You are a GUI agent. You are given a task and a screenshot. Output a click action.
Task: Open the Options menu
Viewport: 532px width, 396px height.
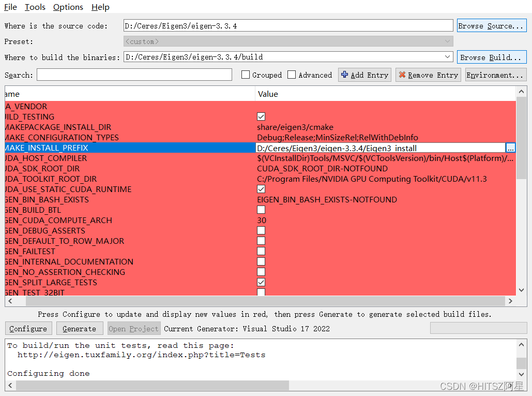point(68,7)
